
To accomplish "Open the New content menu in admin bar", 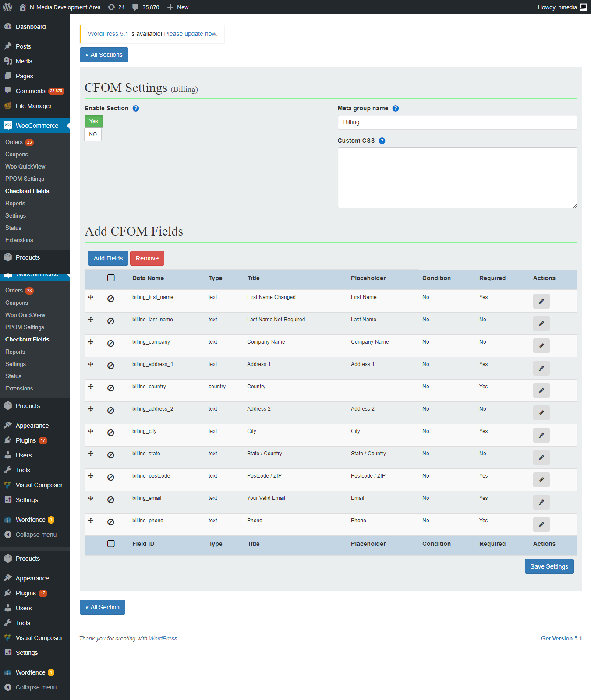I will pyautogui.click(x=178, y=7).
